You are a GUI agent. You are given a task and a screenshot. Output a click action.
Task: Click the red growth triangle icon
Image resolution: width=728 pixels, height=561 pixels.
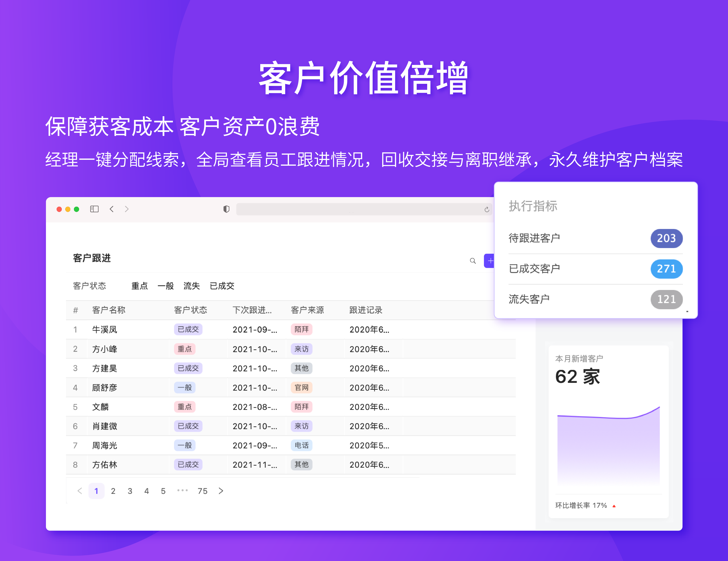[x=614, y=506]
